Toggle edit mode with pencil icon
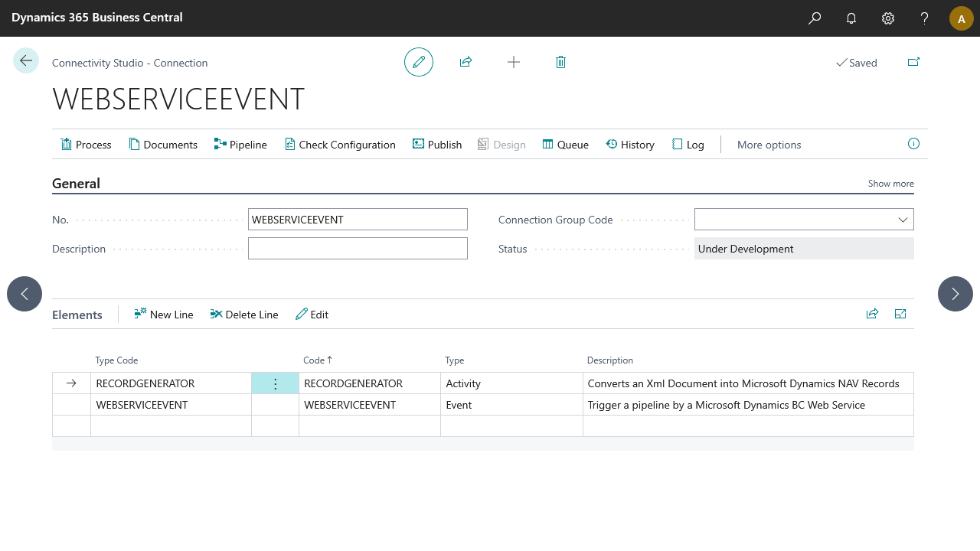Viewport: 980px width, 551px height. (x=419, y=62)
